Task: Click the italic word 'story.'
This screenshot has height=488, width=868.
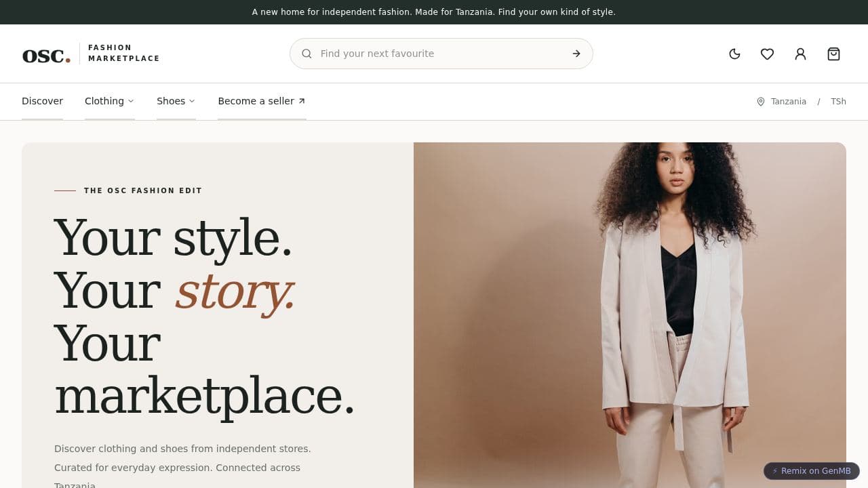Action: click(x=235, y=291)
